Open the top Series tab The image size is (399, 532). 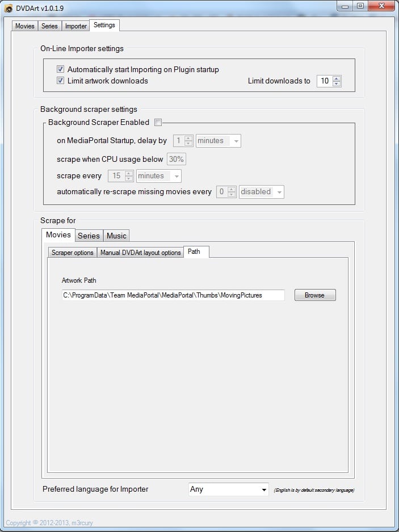click(49, 26)
